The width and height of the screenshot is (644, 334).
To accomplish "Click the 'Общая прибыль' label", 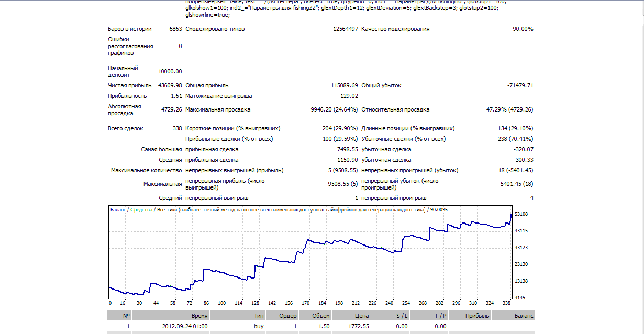I will tap(207, 85).
